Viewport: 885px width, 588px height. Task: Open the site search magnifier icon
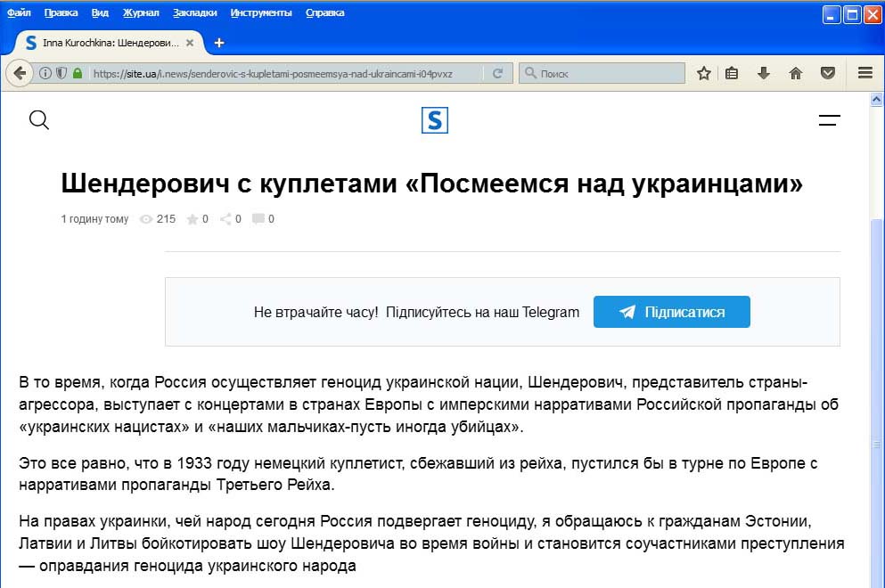[39, 119]
